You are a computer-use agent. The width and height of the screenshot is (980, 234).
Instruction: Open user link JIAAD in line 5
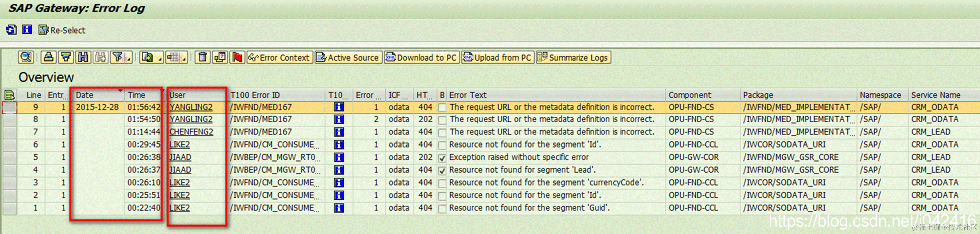tap(180, 157)
